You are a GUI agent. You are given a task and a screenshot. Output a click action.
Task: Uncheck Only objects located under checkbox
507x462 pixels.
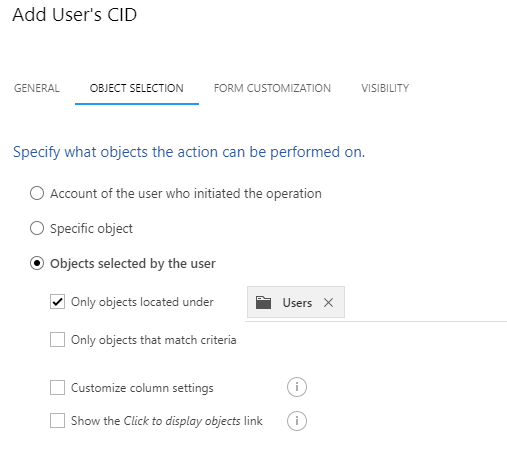click(57, 302)
